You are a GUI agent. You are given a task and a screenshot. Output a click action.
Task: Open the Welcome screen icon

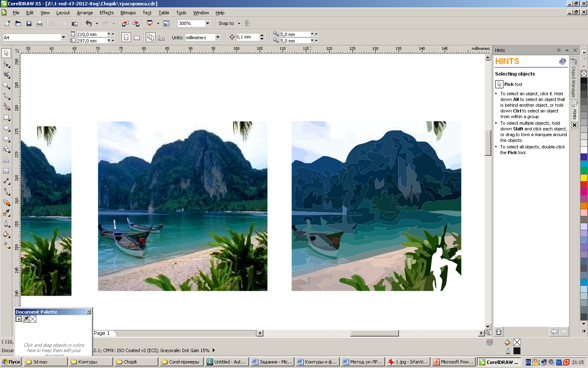tap(166, 23)
